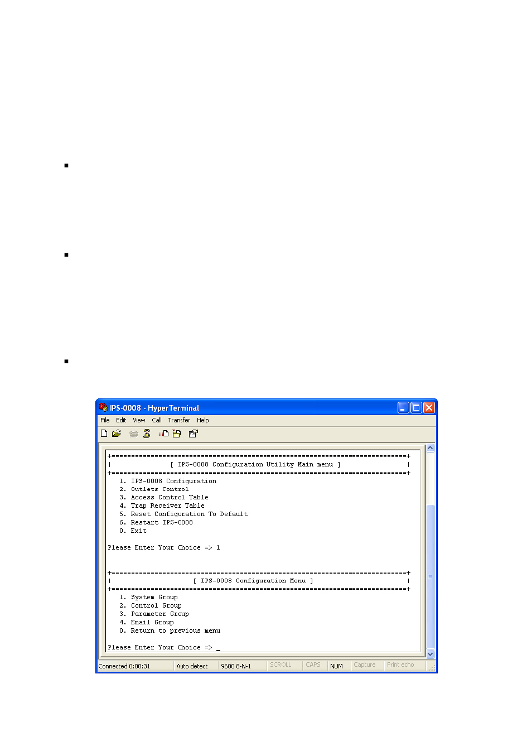Image resolution: width=532 pixels, height=756 pixels.
Task: Click '2. Control Group' terminal line
Action: 150,606
